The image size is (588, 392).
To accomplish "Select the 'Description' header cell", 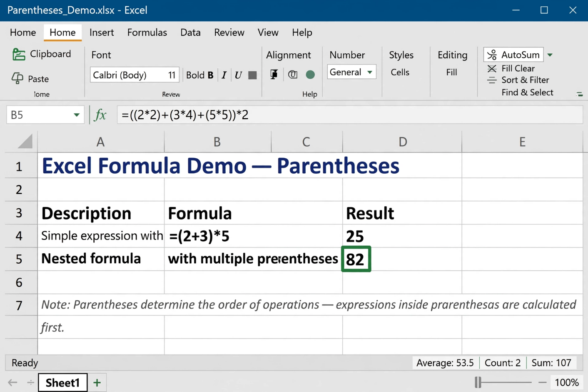I will pyautogui.click(x=101, y=213).
